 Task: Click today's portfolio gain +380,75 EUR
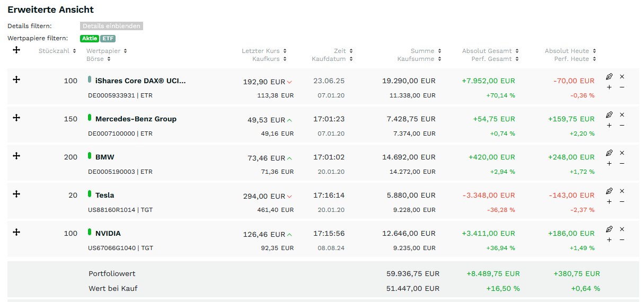tap(577, 274)
